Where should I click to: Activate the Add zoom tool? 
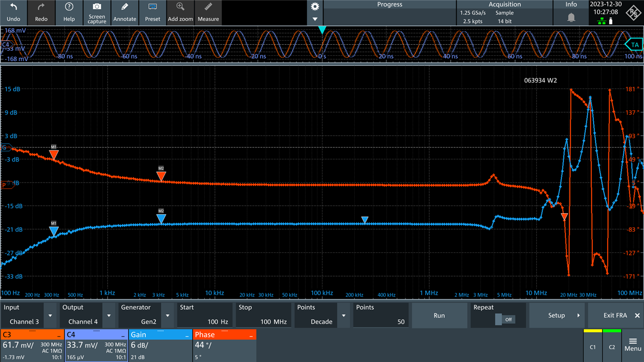point(180,7)
